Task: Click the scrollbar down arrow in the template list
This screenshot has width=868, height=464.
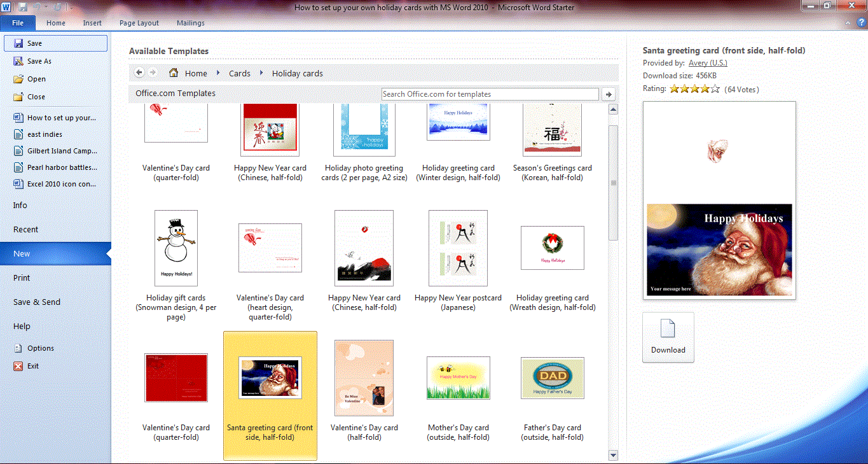Action: [612, 455]
